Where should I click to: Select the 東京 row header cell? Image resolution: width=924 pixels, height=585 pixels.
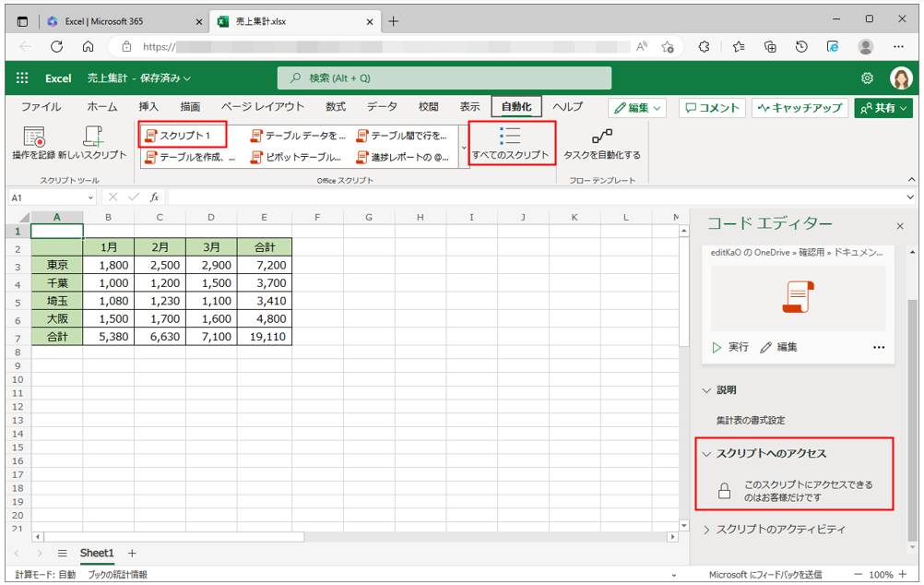tap(57, 266)
